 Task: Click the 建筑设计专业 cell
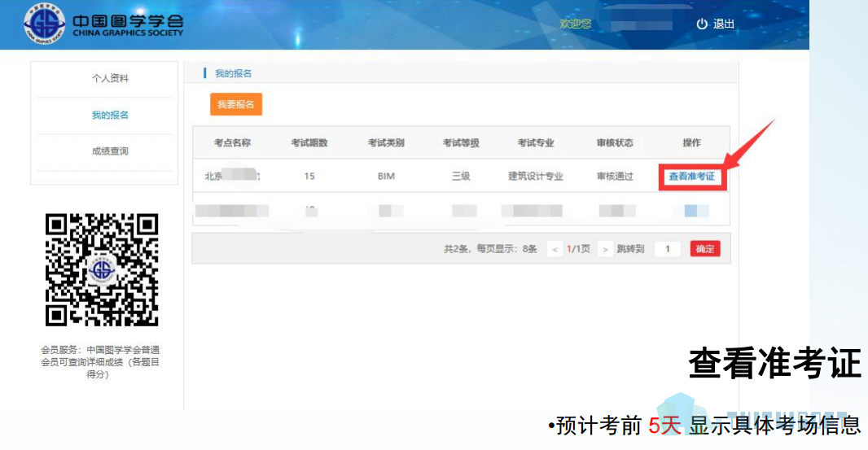coord(536,176)
